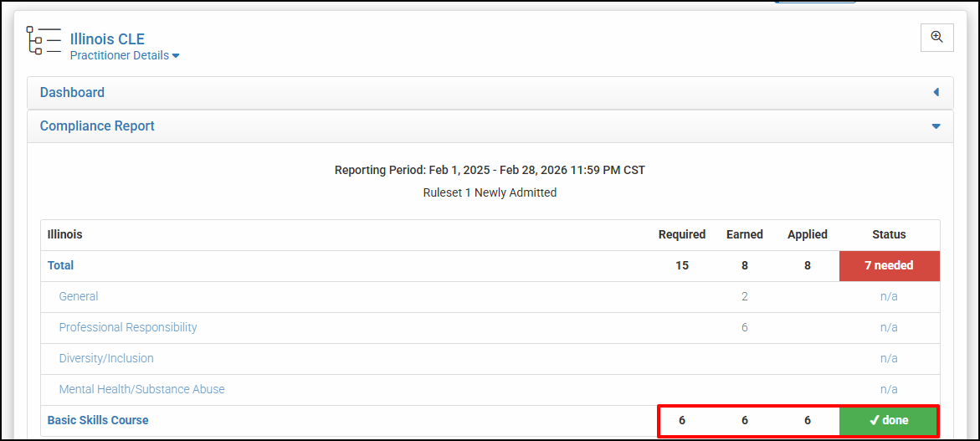Click the green done status badge

(x=889, y=421)
